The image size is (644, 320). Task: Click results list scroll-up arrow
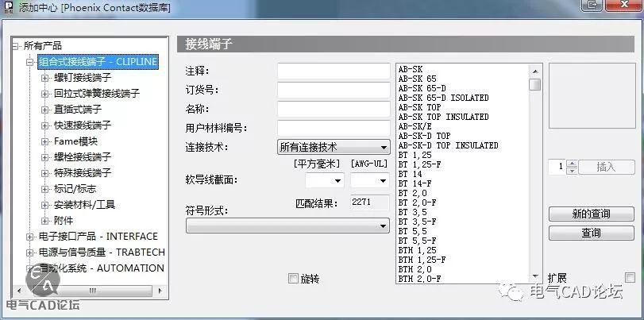click(535, 71)
